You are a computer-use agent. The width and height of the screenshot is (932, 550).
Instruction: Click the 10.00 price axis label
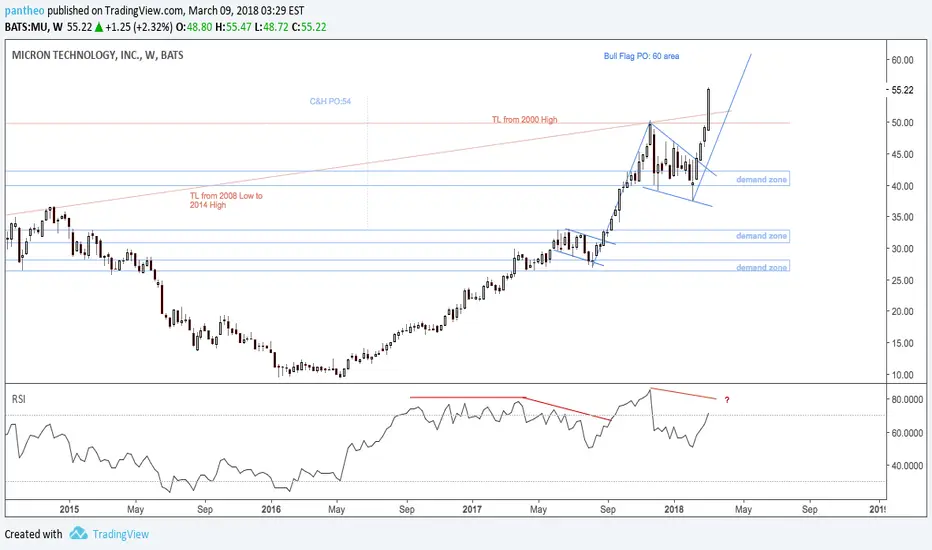point(902,375)
